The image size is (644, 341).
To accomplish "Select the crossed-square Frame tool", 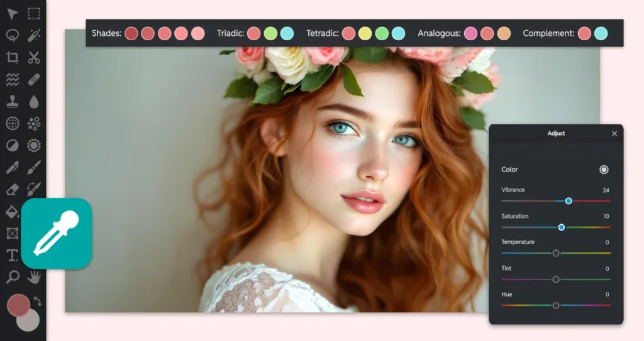I will (x=13, y=234).
